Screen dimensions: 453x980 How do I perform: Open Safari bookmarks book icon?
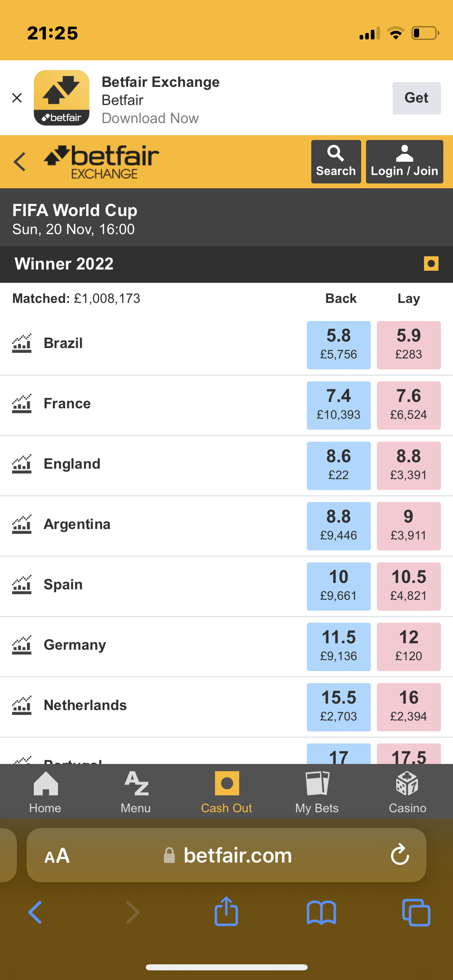click(321, 912)
